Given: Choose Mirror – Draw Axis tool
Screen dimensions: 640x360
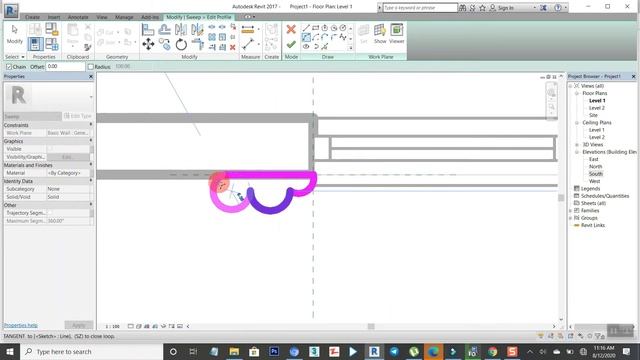Looking at the screenshot, I should [x=197, y=29].
